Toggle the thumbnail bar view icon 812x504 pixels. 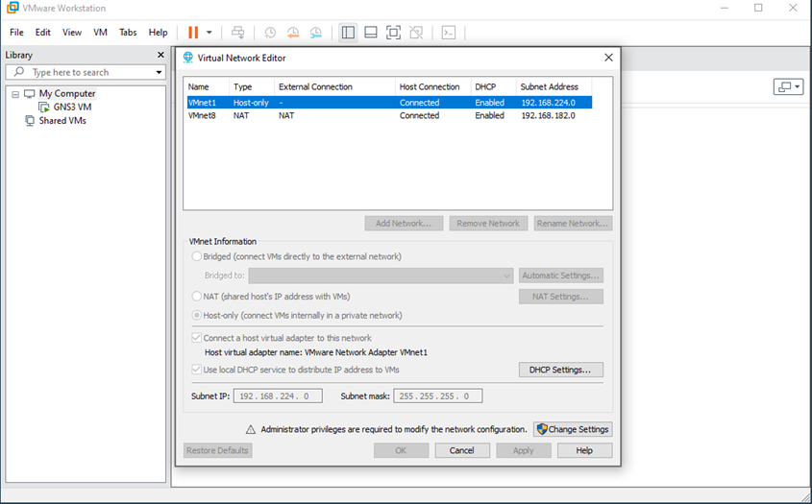tap(371, 33)
